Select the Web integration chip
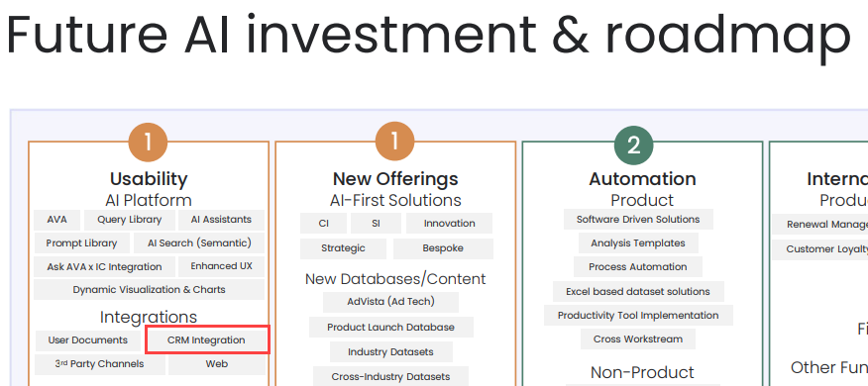Image resolution: width=868 pixels, height=386 pixels. coord(217,364)
